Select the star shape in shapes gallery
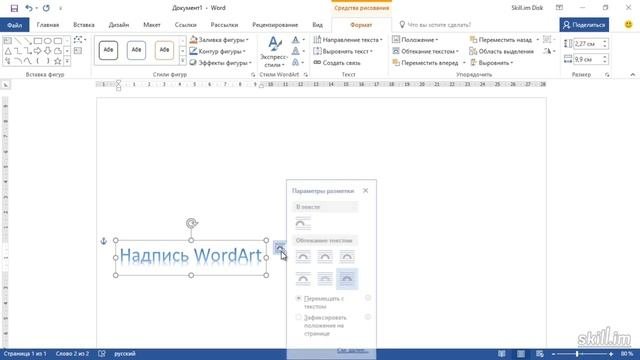 point(58,61)
